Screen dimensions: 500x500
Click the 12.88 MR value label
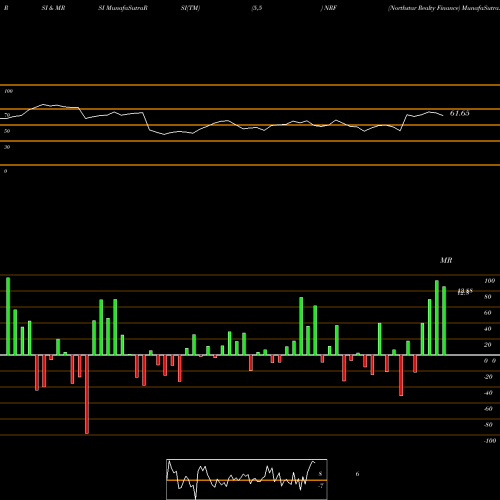[465, 292]
